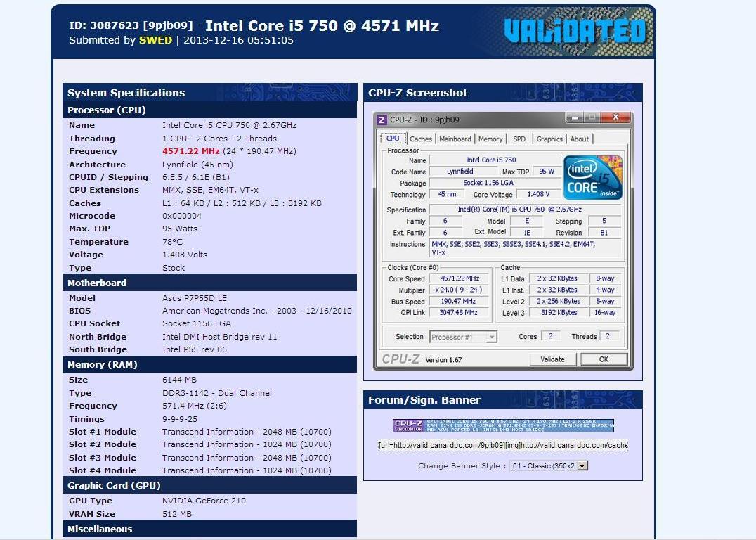Viewport: 756px width, 540px height.
Task: Select the CPU tab in CPU-Z
Action: click(393, 138)
